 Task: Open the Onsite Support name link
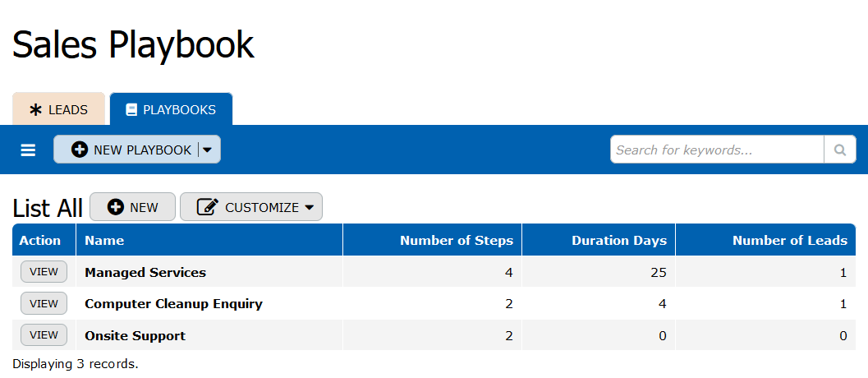pyautogui.click(x=135, y=335)
